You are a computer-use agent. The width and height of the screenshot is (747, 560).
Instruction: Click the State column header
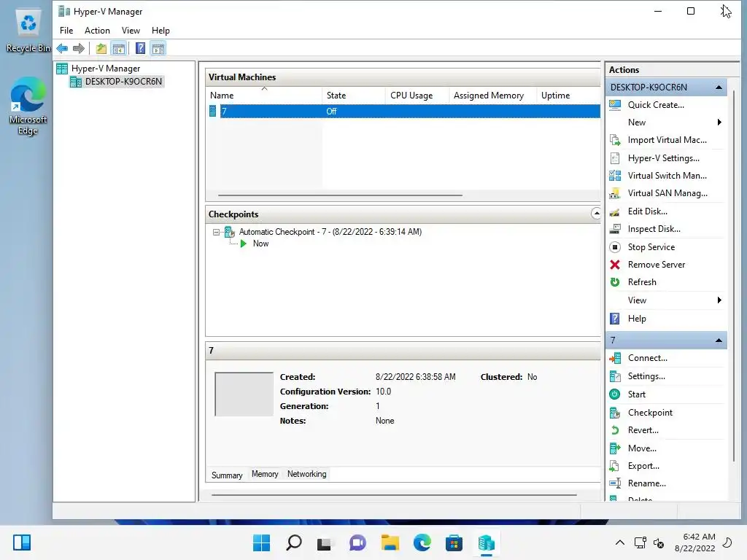pyautogui.click(x=354, y=96)
